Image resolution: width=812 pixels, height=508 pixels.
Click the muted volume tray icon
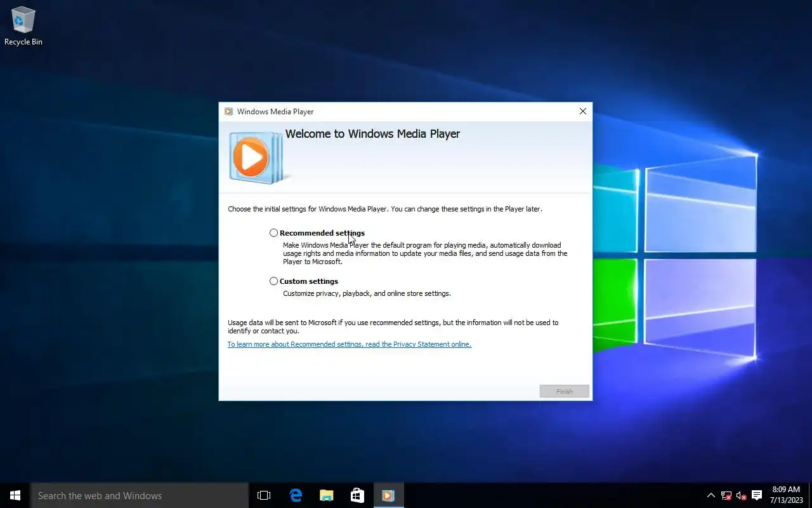pos(741,495)
